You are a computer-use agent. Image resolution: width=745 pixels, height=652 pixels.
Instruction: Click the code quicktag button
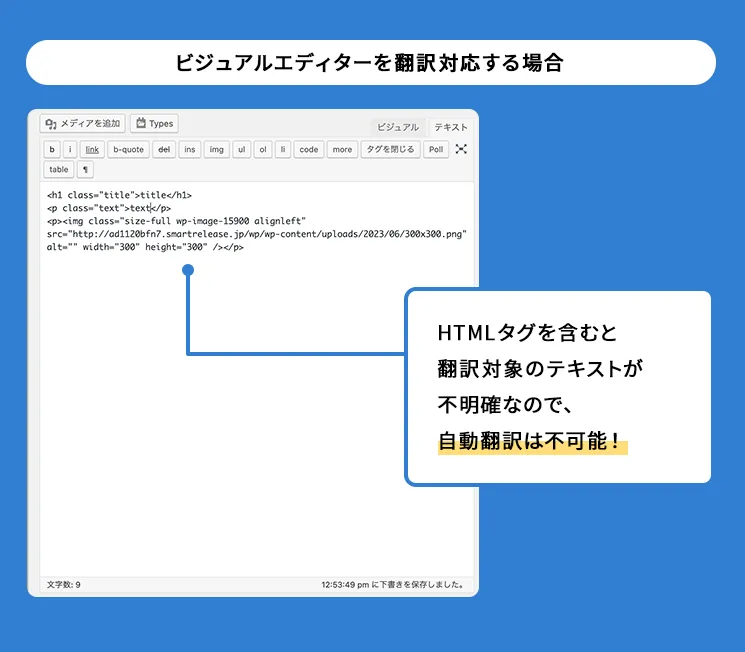tap(309, 149)
